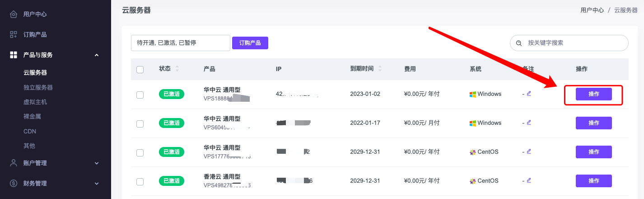Sort by 到期时间 column arrows

click(380, 69)
